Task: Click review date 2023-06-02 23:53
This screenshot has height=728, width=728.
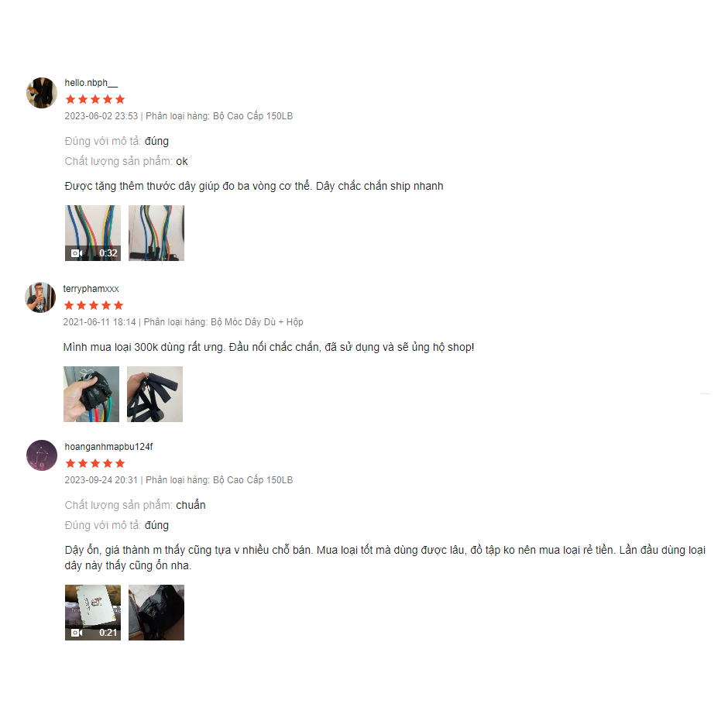Action: [101, 116]
